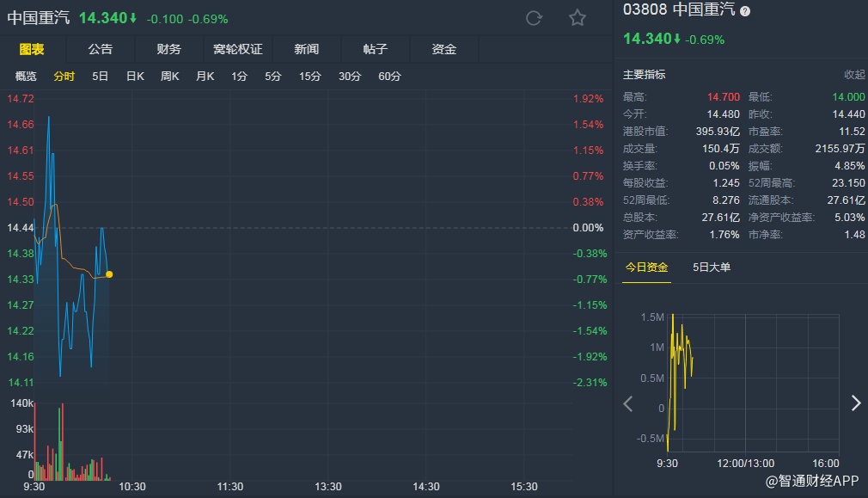The width and height of the screenshot is (868, 498).
Task: Switch to 公告 tab
Action: [x=100, y=49]
